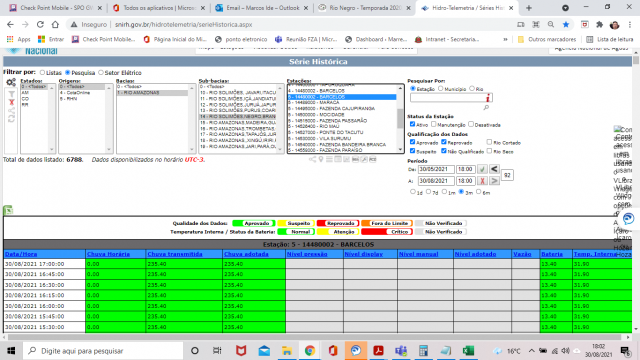Open Excel from the Windows taskbar
Image resolution: width=640 pixels, height=360 pixels.
(x=469, y=351)
